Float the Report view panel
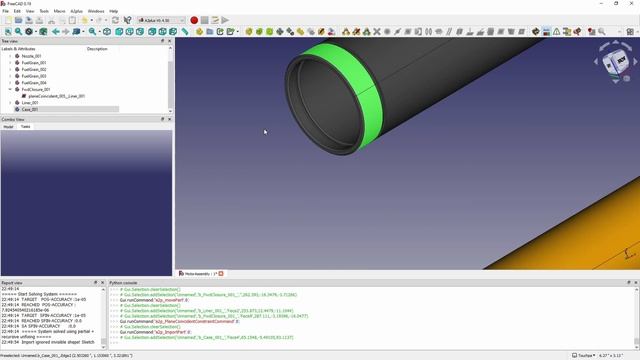The image size is (640, 360). [x=96, y=282]
